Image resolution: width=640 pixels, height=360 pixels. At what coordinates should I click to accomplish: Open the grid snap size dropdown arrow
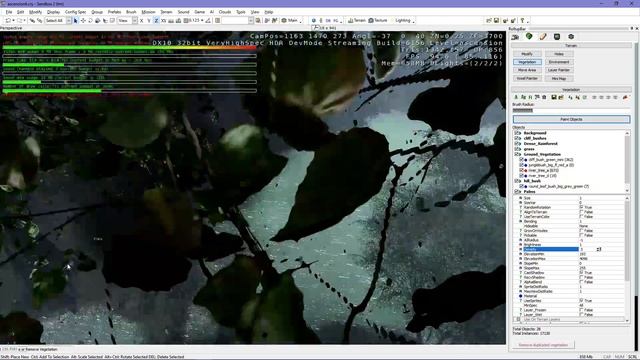click(202, 20)
